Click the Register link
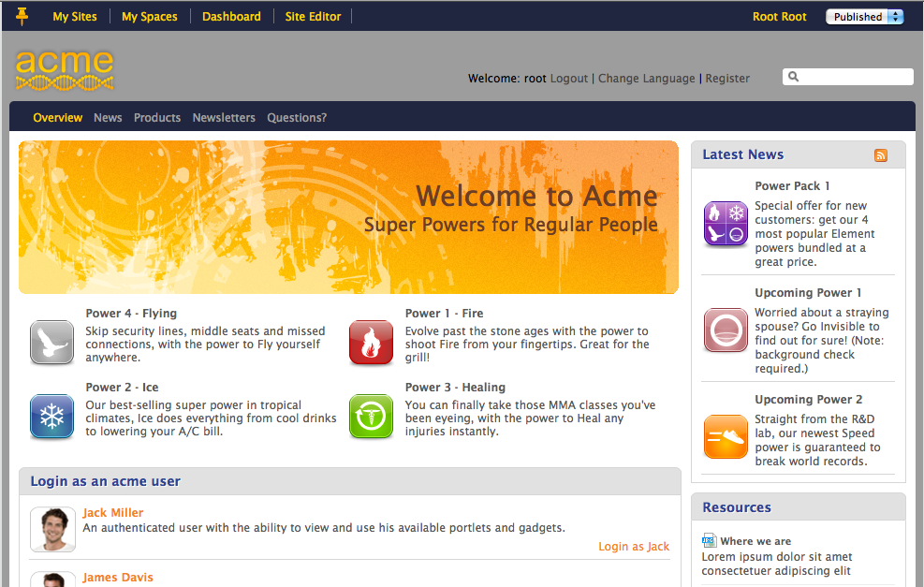 (727, 79)
